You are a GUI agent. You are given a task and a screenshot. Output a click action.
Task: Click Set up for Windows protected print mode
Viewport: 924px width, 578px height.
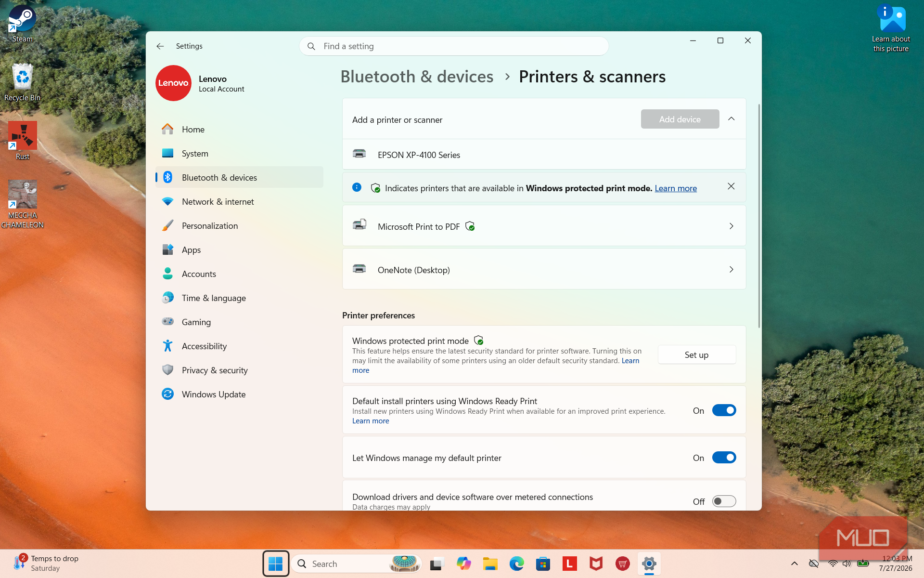pos(696,355)
